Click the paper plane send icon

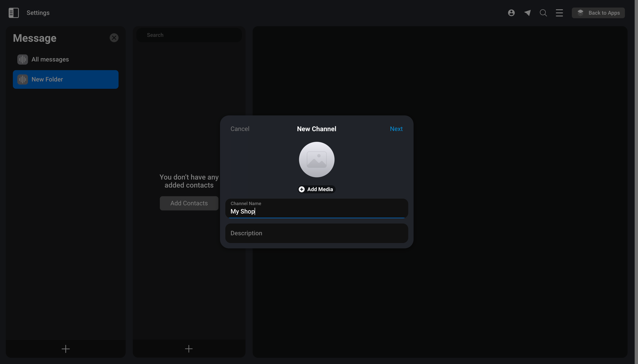[x=527, y=13]
